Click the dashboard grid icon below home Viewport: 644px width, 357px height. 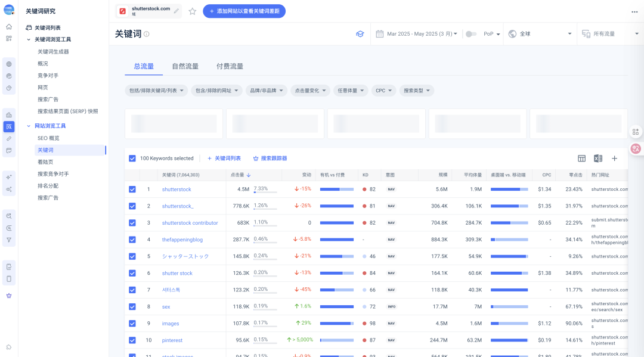pyautogui.click(x=8, y=39)
